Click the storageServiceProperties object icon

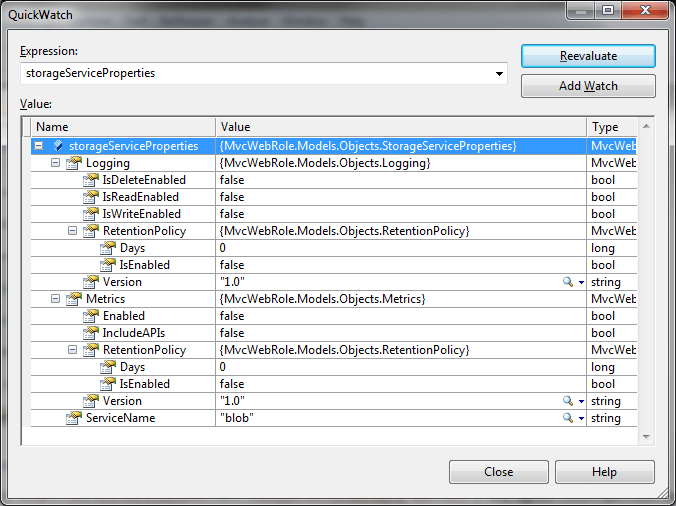58,146
